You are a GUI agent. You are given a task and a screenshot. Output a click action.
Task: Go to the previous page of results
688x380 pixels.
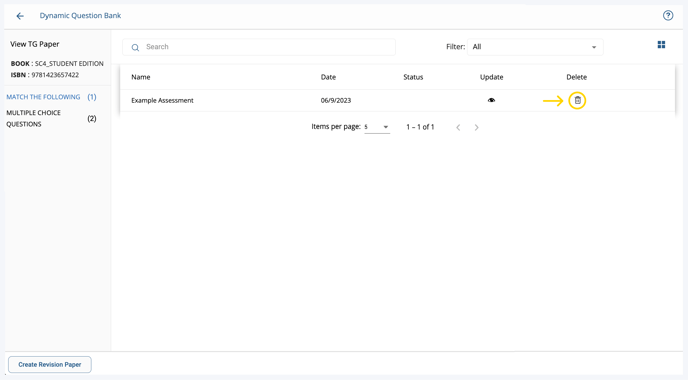click(458, 127)
